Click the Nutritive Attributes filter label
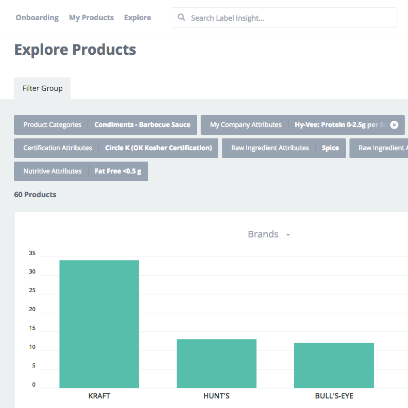The image size is (408, 408). click(52, 171)
